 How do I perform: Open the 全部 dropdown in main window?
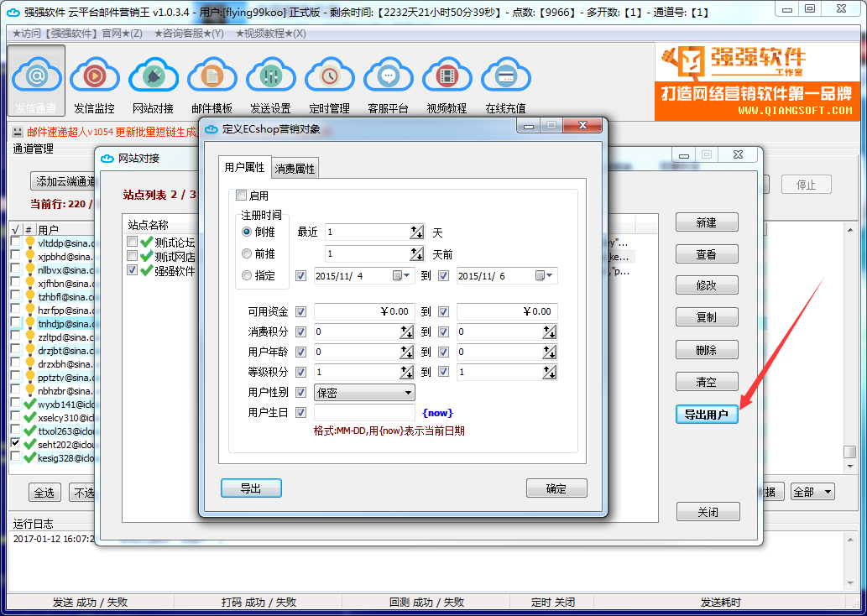pos(812,492)
